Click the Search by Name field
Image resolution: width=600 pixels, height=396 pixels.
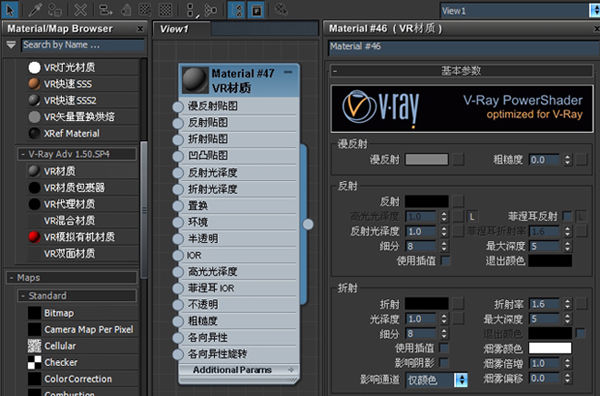(x=83, y=45)
